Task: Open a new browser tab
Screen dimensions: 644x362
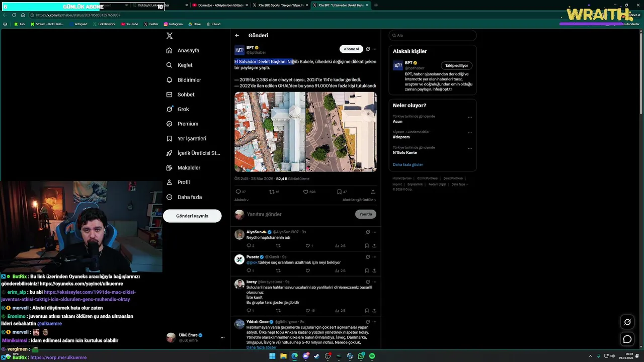Action: pyautogui.click(x=376, y=5)
